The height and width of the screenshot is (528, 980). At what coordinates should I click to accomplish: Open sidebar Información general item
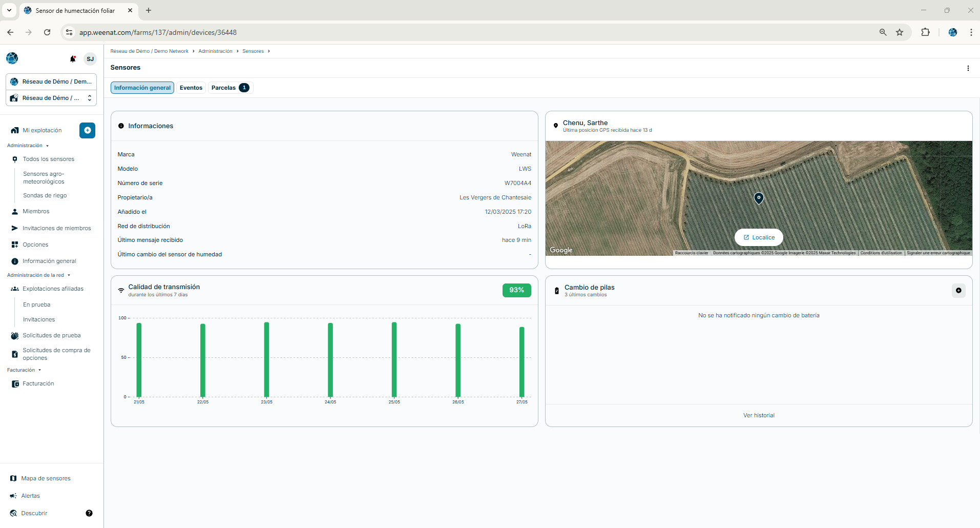click(49, 261)
